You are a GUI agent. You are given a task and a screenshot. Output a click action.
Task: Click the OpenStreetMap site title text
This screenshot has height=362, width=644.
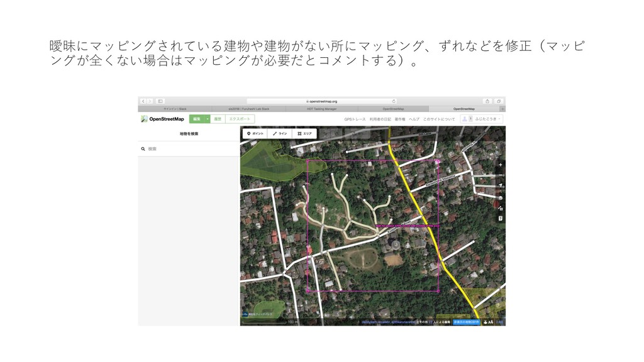click(166, 119)
